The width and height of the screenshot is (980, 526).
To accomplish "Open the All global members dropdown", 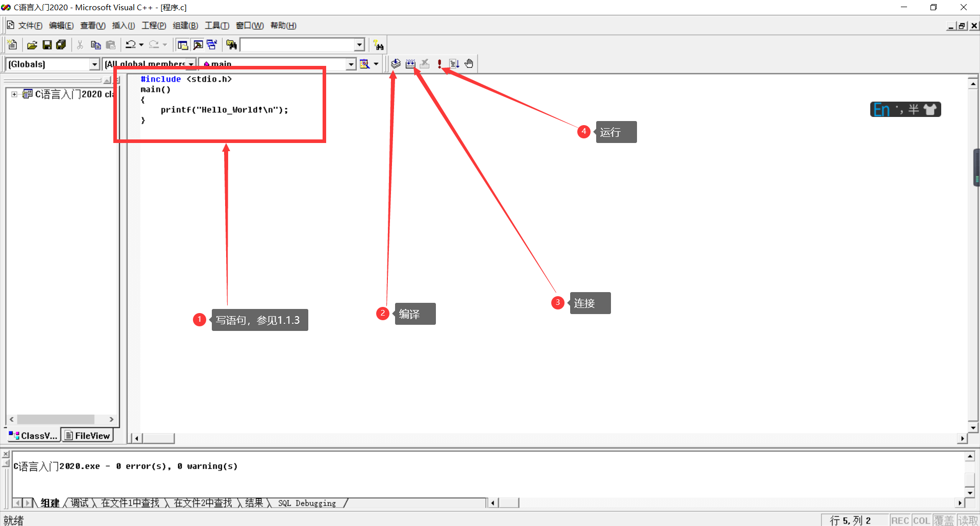I will point(191,64).
